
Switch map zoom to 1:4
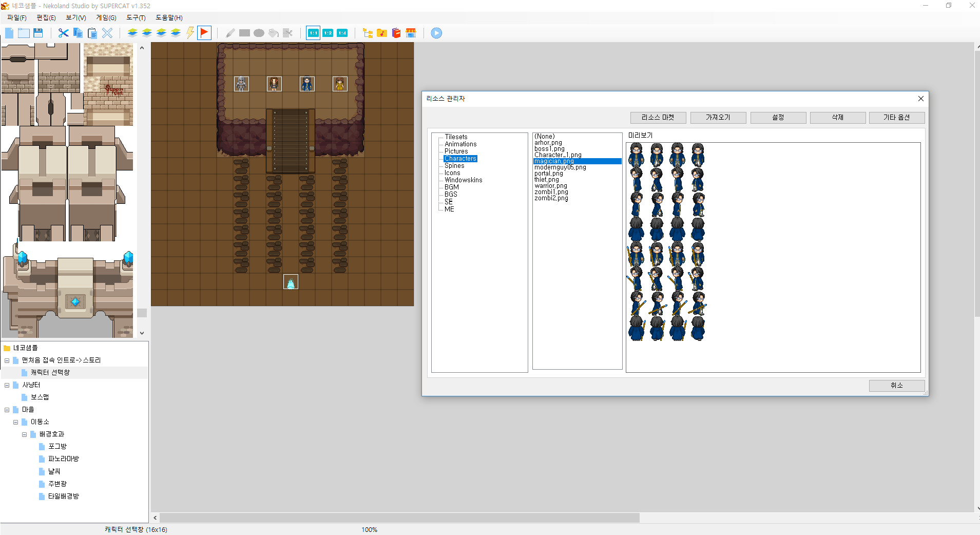342,33
